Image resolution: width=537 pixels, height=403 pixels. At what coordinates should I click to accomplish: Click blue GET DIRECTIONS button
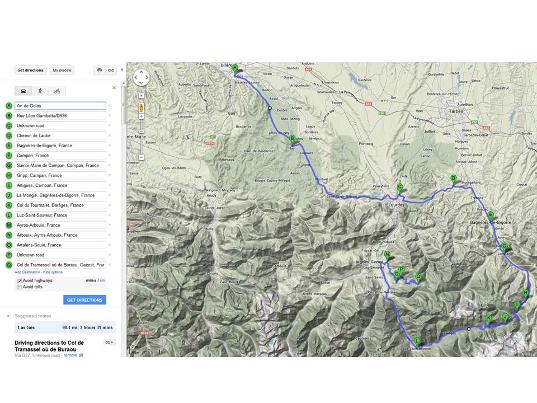[85, 300]
